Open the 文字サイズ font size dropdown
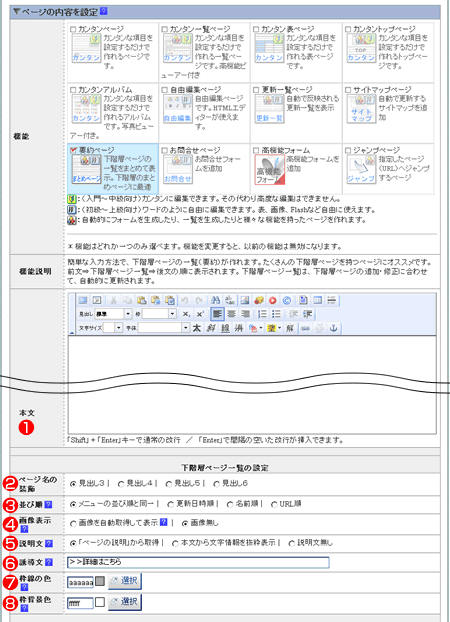Viewport: 450px width, 622px height. (x=119, y=328)
